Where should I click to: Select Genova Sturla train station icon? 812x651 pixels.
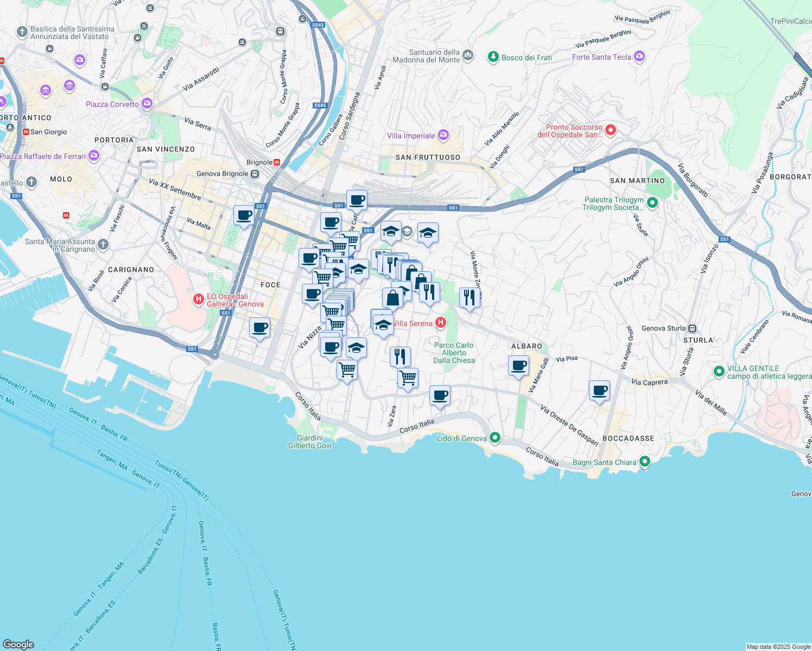tap(692, 328)
